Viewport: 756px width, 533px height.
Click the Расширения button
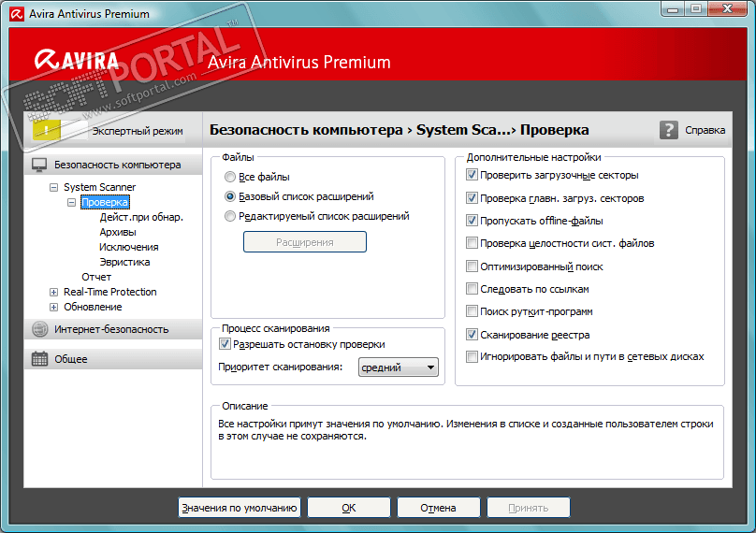[x=305, y=242]
